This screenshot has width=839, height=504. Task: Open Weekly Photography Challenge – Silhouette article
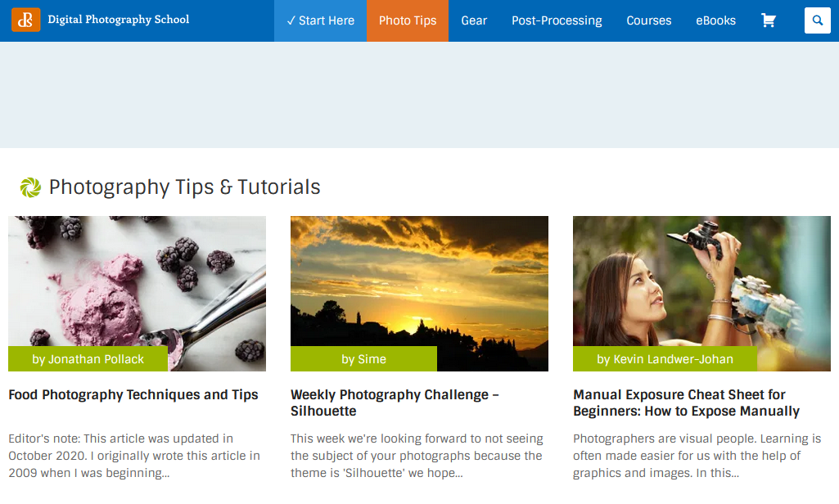395,403
